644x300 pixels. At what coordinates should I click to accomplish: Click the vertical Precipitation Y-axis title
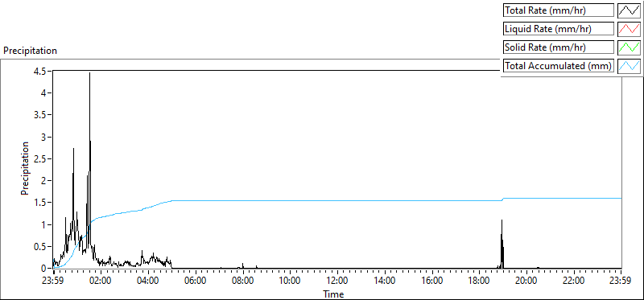(25, 168)
